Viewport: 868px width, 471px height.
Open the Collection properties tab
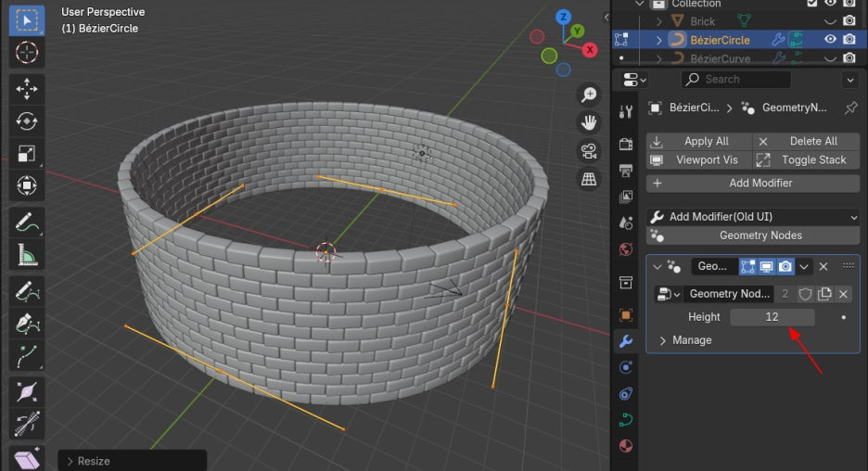[626, 283]
